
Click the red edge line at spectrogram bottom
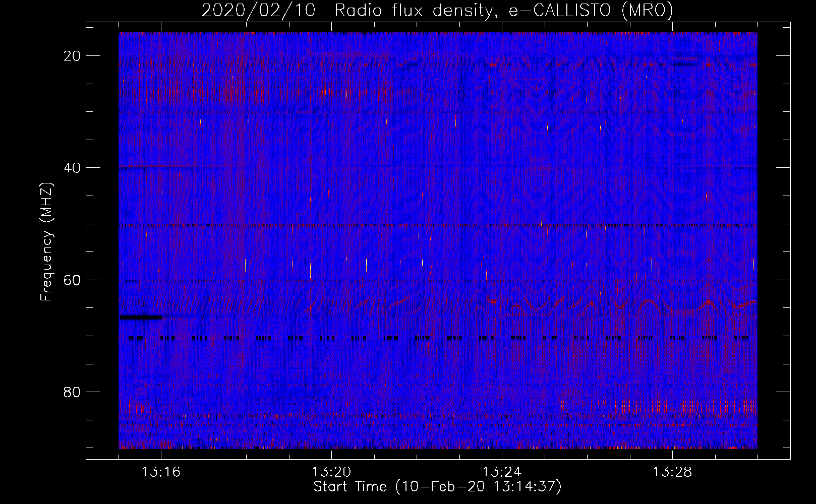tap(437, 448)
